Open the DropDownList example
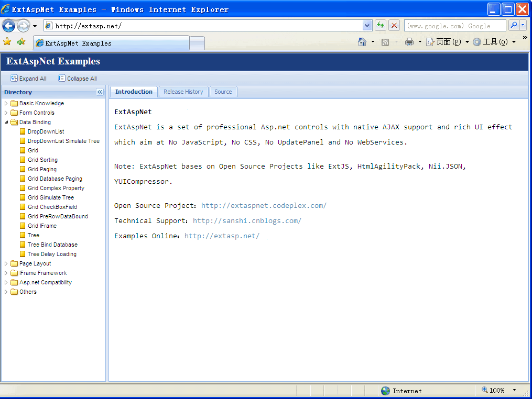 pyautogui.click(x=46, y=131)
